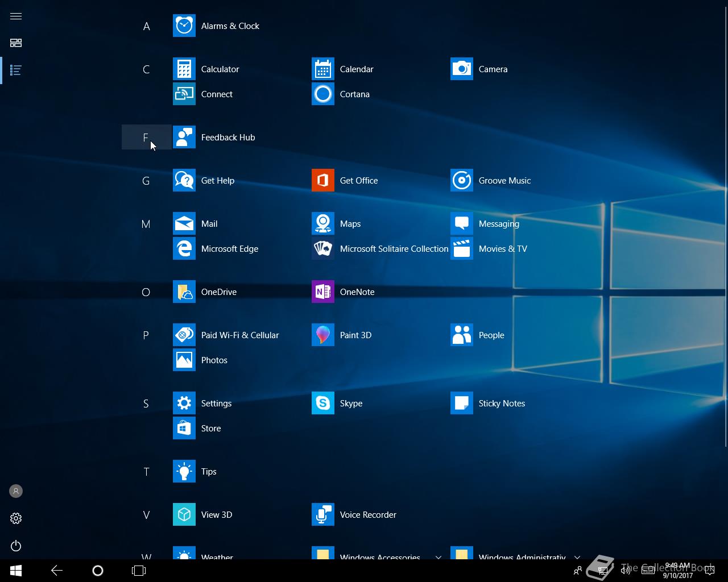Image resolution: width=728 pixels, height=582 pixels.
Task: Click the Windows Start button
Action: [x=16, y=571]
